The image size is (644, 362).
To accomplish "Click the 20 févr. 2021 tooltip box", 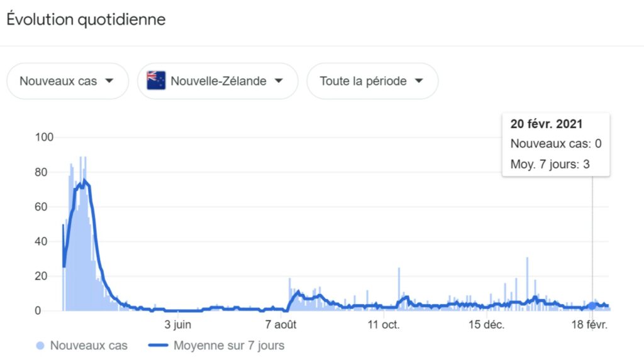I will pyautogui.click(x=556, y=145).
